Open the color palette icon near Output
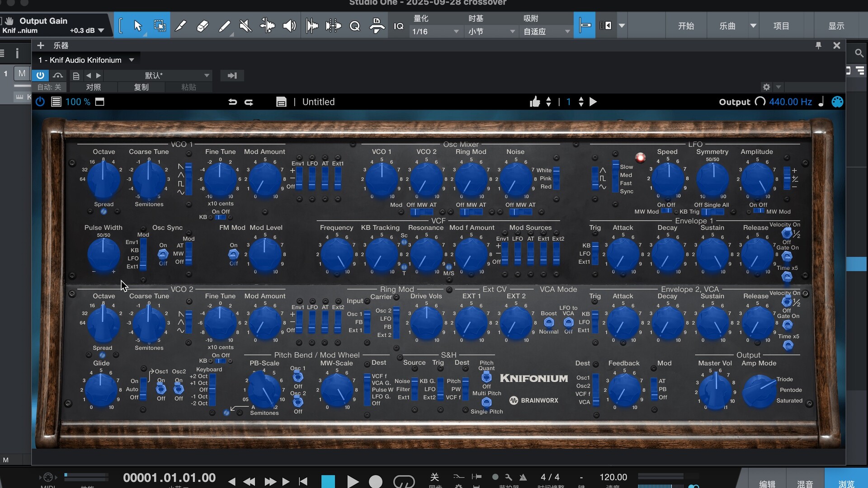The image size is (868, 488). pyautogui.click(x=837, y=102)
